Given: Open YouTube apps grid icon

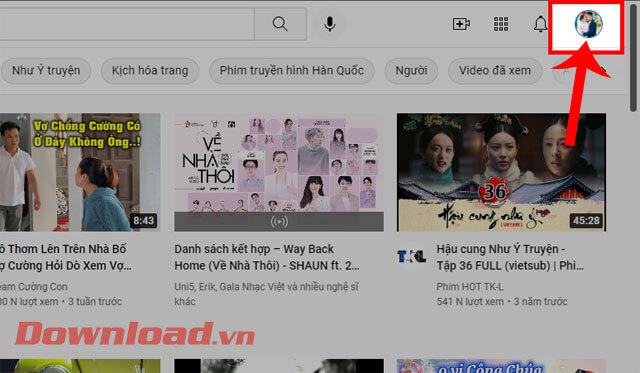Looking at the screenshot, I should pyautogui.click(x=501, y=24).
